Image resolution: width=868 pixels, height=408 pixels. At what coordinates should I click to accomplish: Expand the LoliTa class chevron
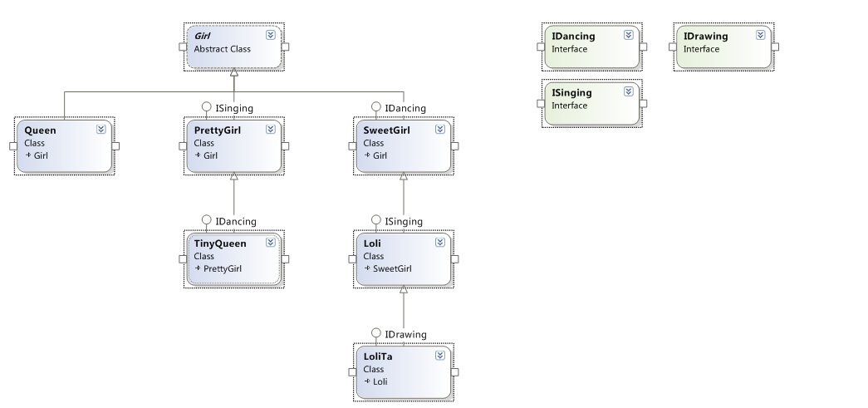click(x=440, y=356)
